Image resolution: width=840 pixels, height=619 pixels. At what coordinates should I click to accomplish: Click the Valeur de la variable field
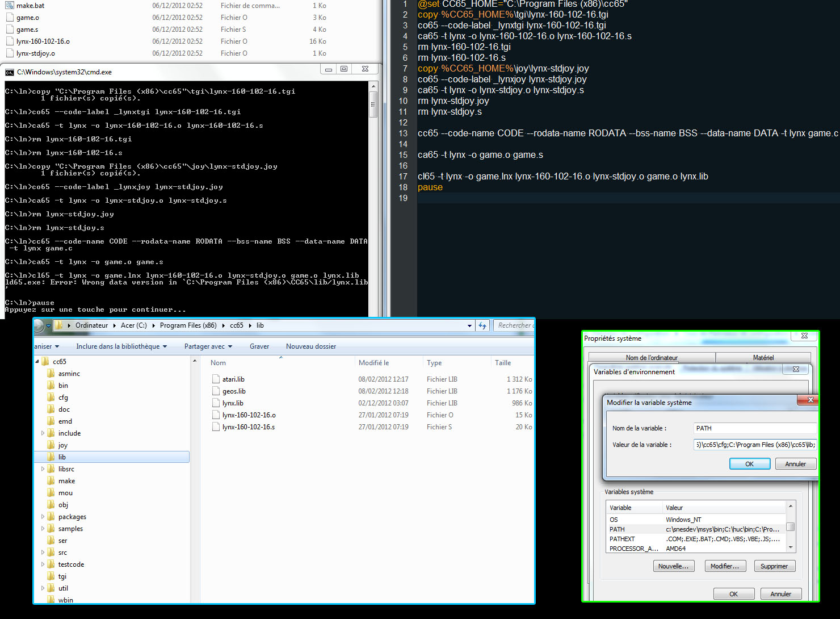pyautogui.click(x=755, y=445)
